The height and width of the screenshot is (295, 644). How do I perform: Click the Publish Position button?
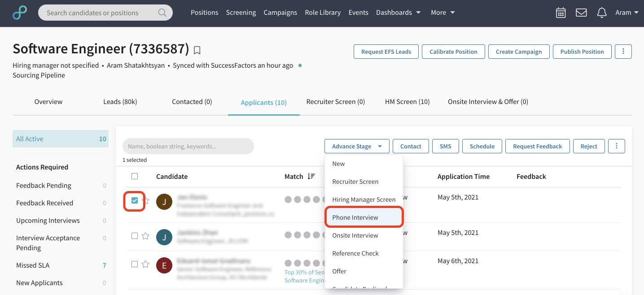coord(582,52)
